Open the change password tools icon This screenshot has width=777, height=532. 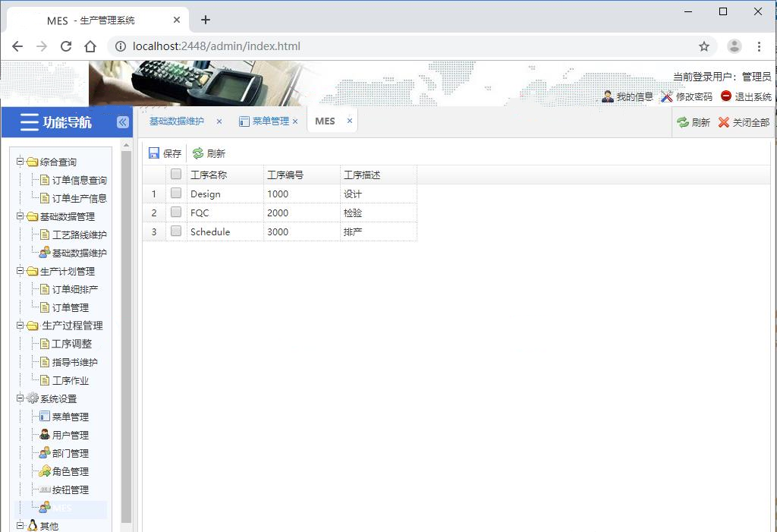click(x=667, y=96)
